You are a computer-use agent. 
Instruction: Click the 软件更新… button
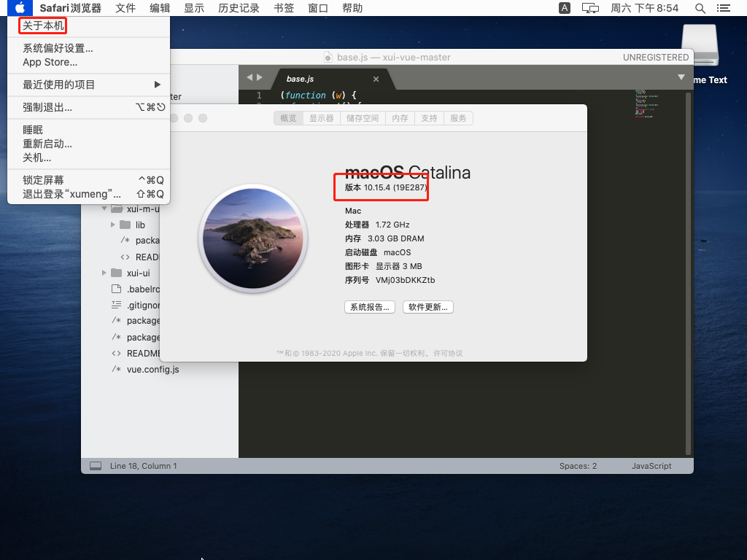click(x=427, y=307)
